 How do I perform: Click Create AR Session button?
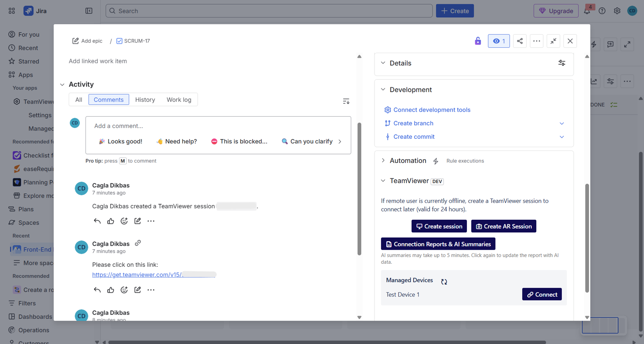coord(504,226)
